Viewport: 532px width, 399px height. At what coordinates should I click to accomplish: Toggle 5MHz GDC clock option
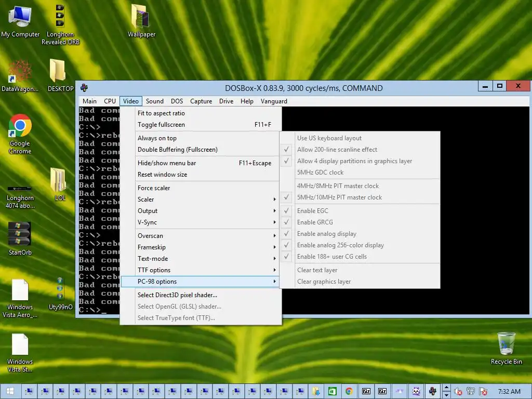pyautogui.click(x=360, y=172)
